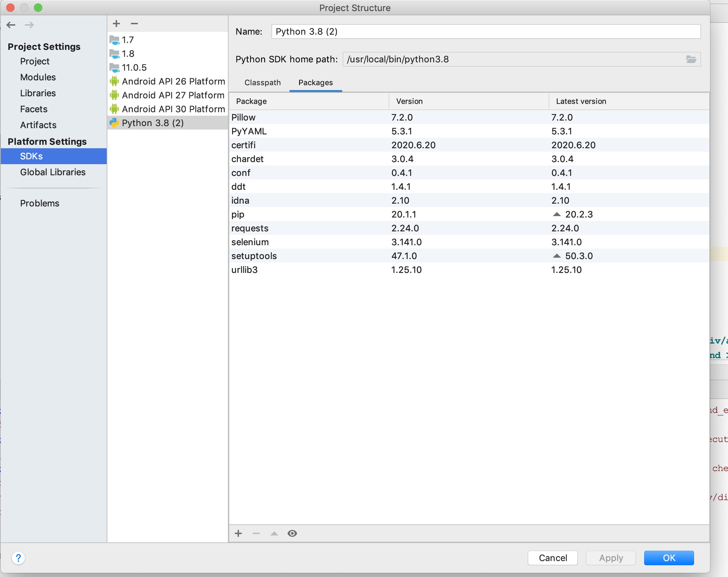Select Android API 30 Platform SDK
728x577 pixels.
pyautogui.click(x=168, y=109)
